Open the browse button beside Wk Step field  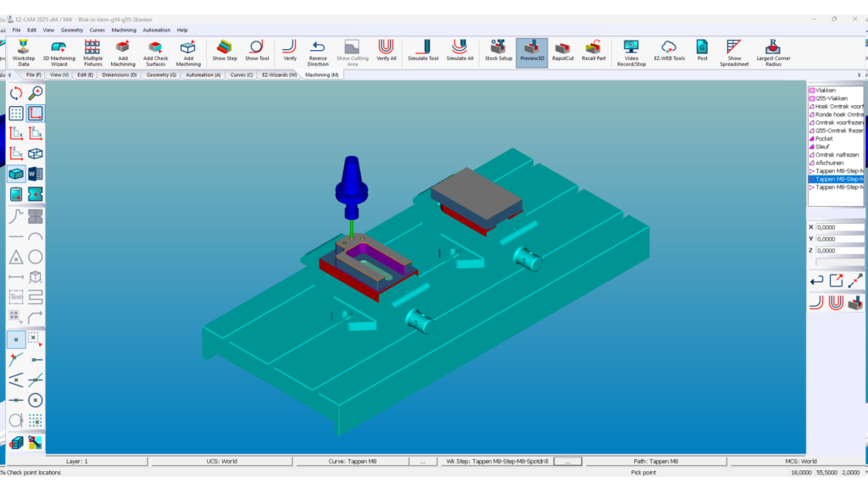569,462
